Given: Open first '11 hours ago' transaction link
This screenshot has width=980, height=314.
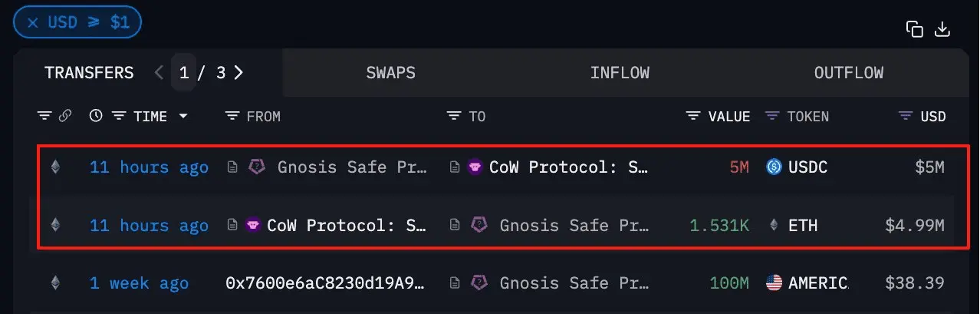Looking at the screenshot, I should pos(149,167).
